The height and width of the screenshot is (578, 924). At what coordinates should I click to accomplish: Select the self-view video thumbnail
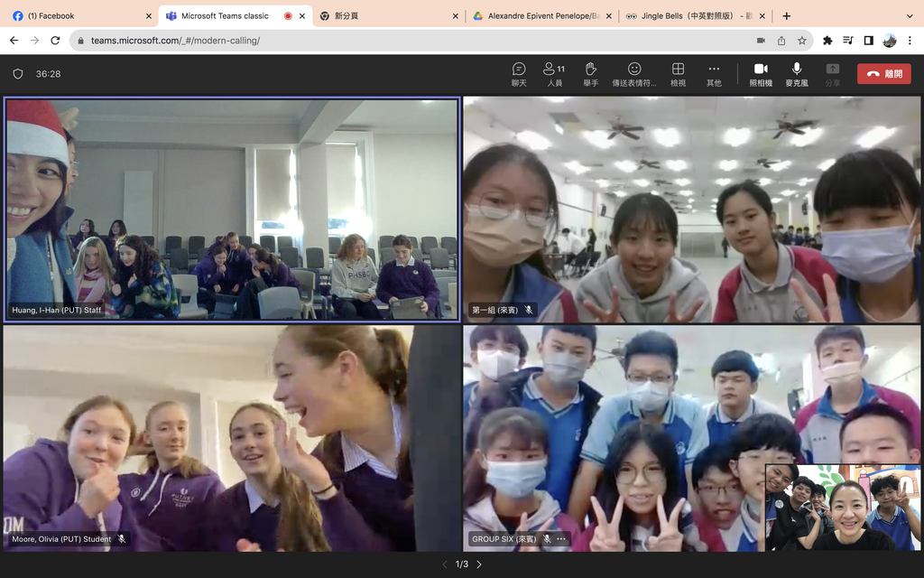tap(843, 508)
